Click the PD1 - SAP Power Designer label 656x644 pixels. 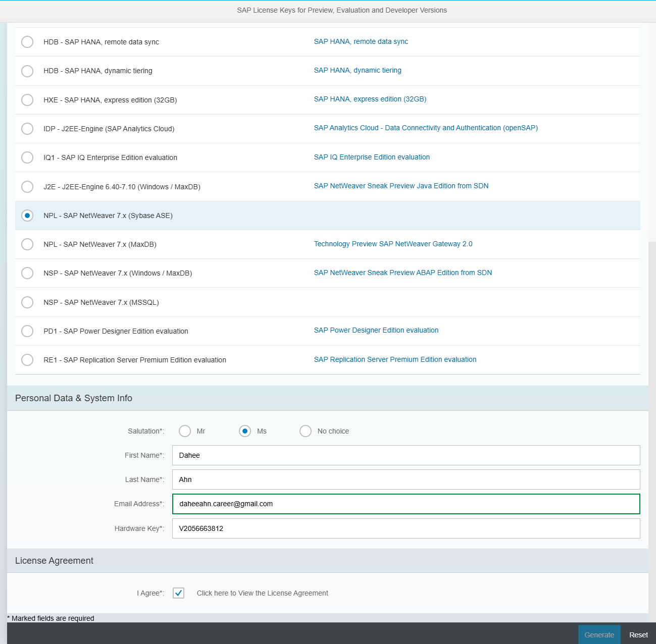[116, 331]
